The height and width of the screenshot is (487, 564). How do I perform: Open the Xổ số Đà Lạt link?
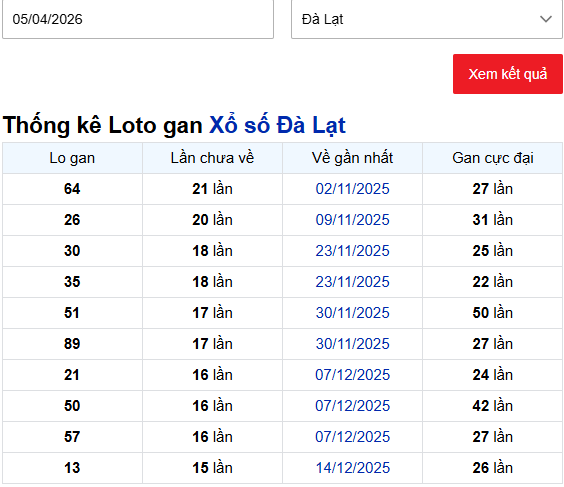point(277,125)
